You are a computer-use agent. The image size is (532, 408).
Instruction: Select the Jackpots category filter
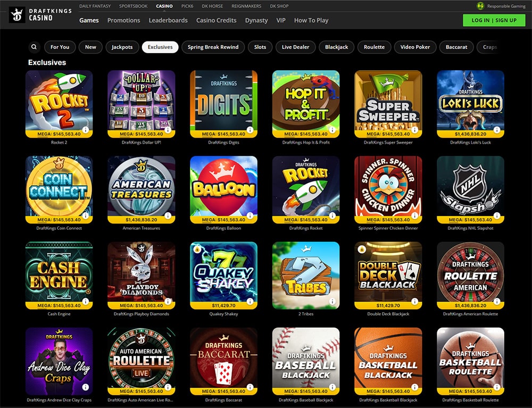tap(122, 47)
